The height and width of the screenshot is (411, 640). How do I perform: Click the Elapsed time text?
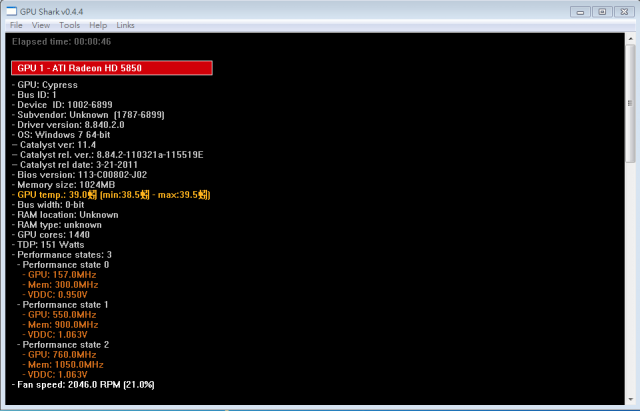pos(61,42)
